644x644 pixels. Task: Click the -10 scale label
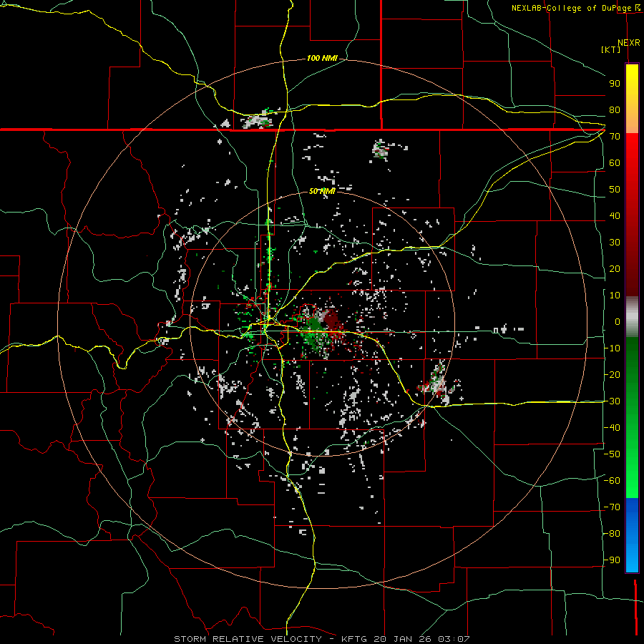point(612,348)
